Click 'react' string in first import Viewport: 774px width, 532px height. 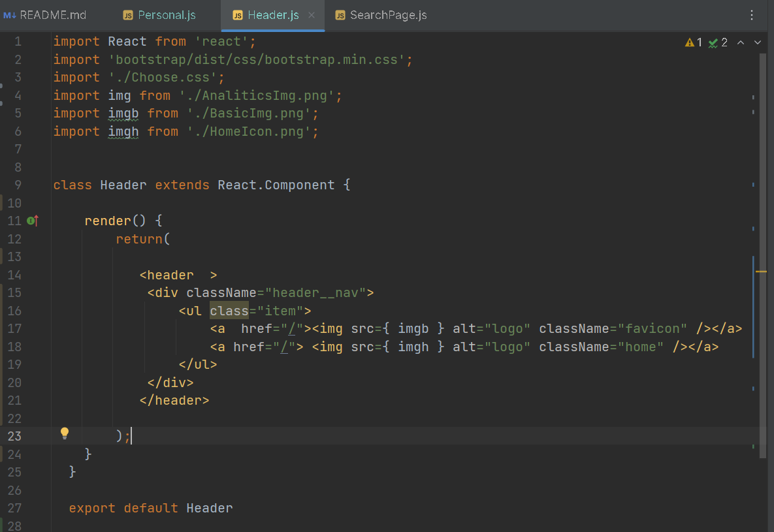coord(221,42)
